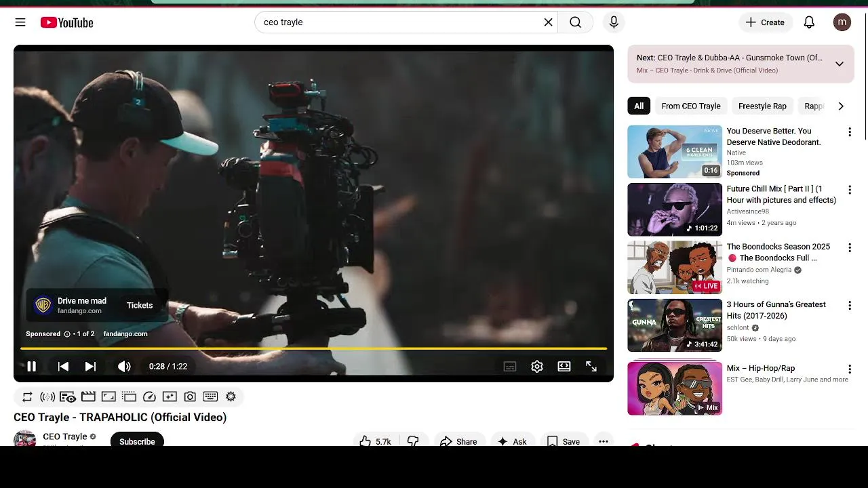Click the CEO Trayle channel avatar
This screenshot has height=488, width=868.
tap(25, 439)
